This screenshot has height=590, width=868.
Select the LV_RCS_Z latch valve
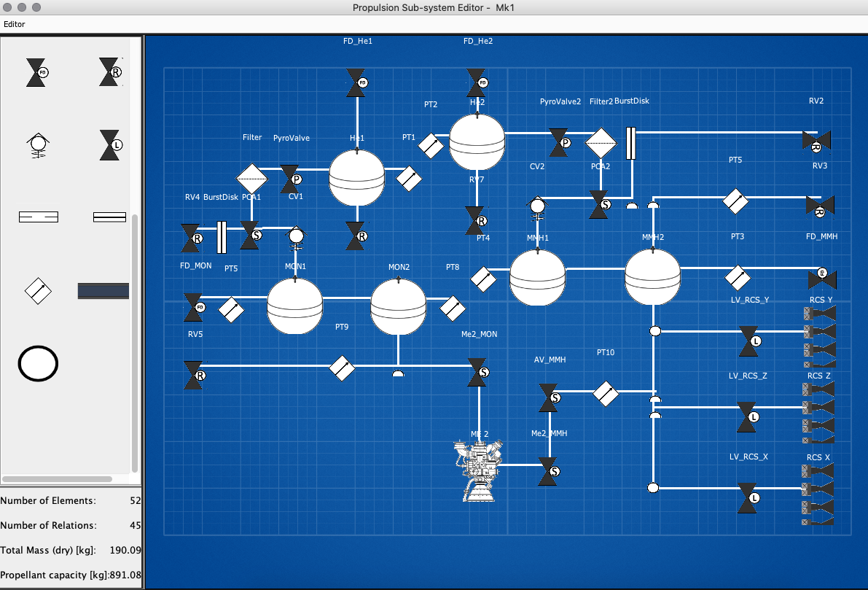pos(748,417)
